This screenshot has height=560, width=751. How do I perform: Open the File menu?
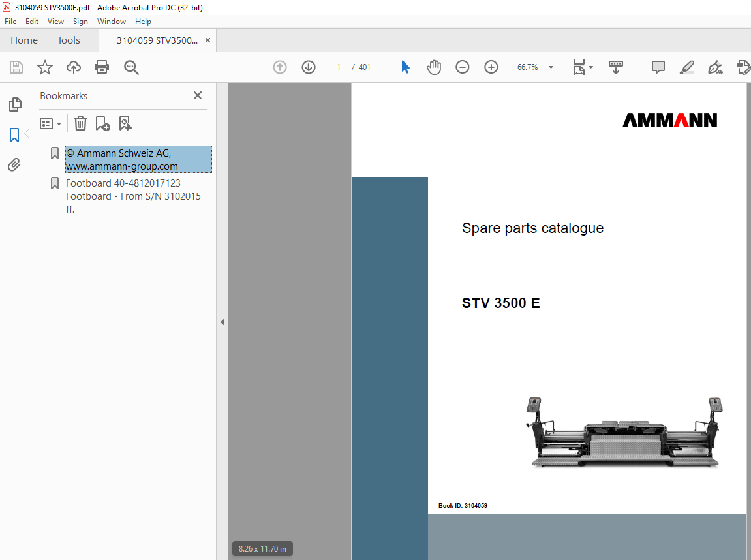pos(10,21)
